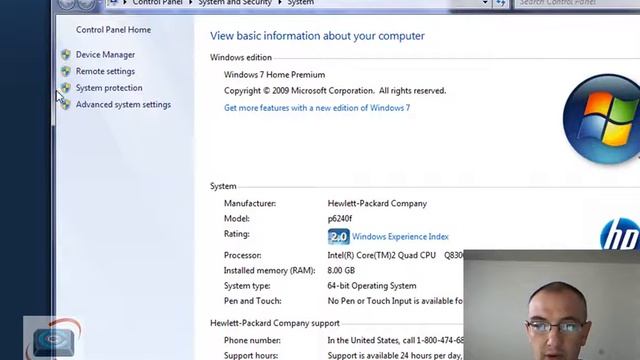The image size is (640, 360).
Task: Click the 2.0 rating score badge
Action: tap(339, 236)
